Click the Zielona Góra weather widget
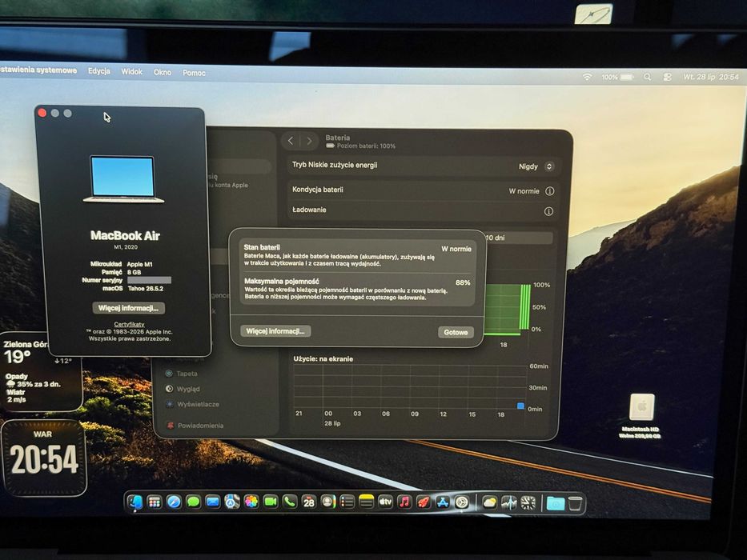The height and width of the screenshot is (560, 747). 41,371
